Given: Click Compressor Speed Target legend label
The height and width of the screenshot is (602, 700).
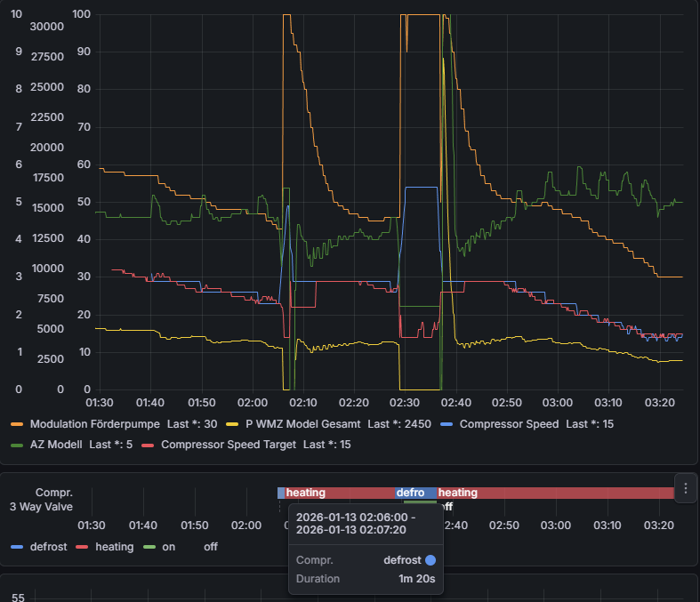Looking at the screenshot, I should pos(228,445).
